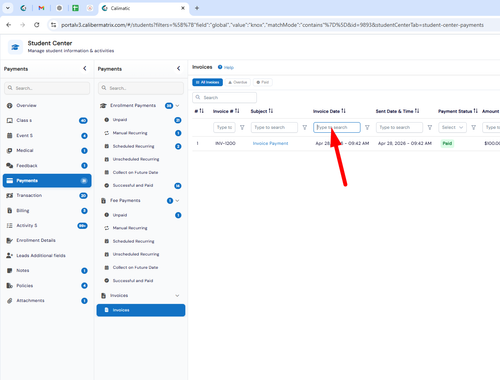Click the browser back arrow
Viewport: 500px width, 380px height.
9,25
